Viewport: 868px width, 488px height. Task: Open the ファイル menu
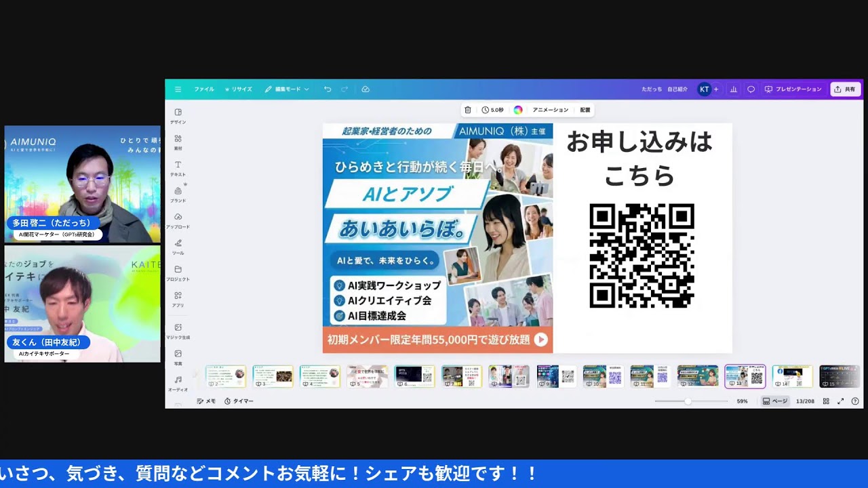click(204, 89)
